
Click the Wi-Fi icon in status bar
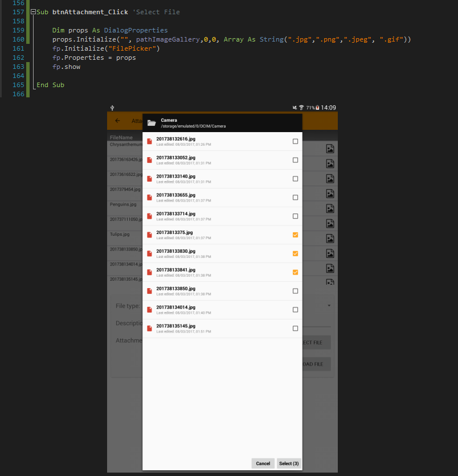point(301,108)
